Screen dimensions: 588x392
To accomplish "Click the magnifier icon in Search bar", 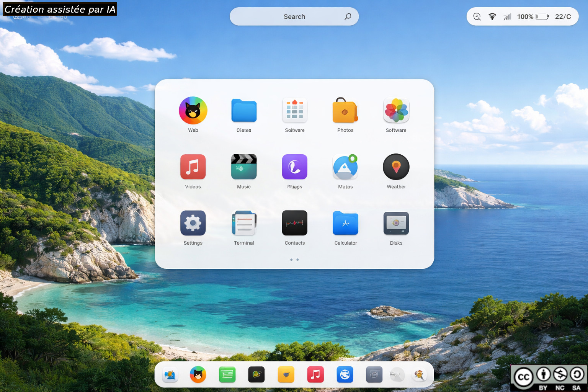I will [x=348, y=16].
